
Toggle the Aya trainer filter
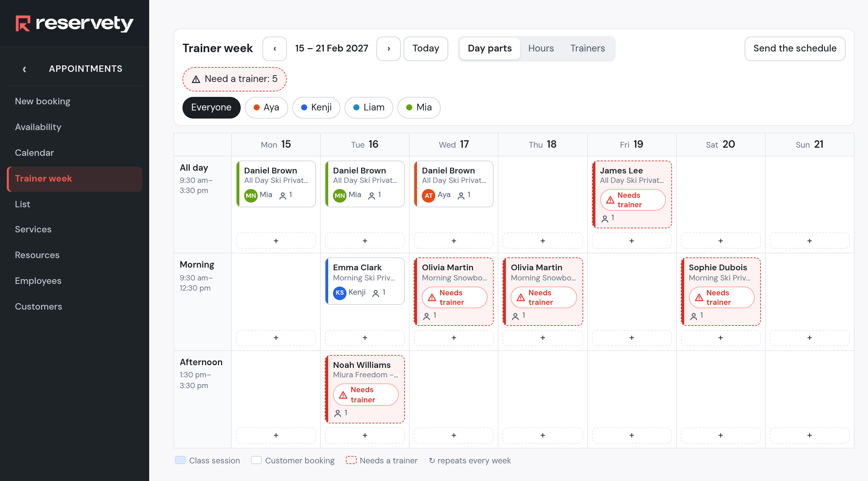pos(267,108)
